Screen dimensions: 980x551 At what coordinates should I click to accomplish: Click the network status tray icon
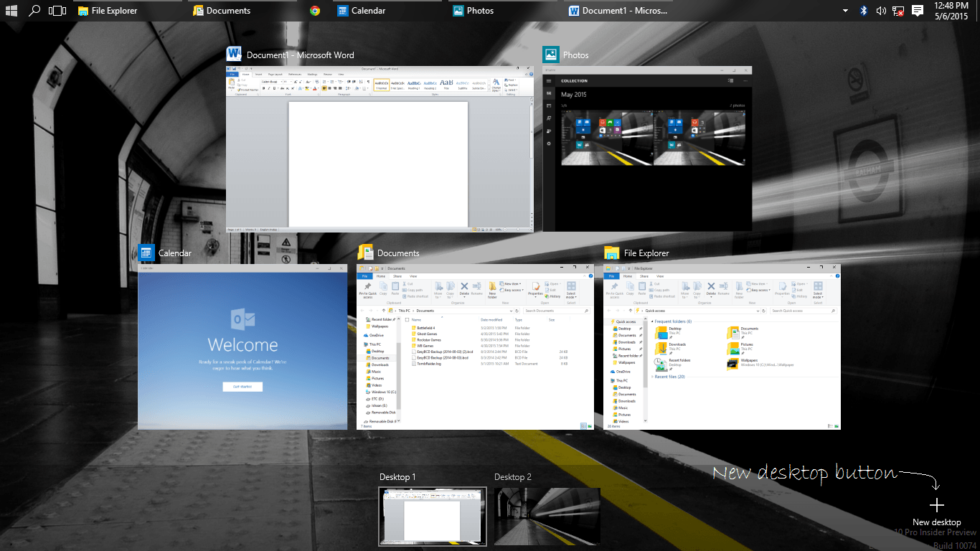coord(898,11)
